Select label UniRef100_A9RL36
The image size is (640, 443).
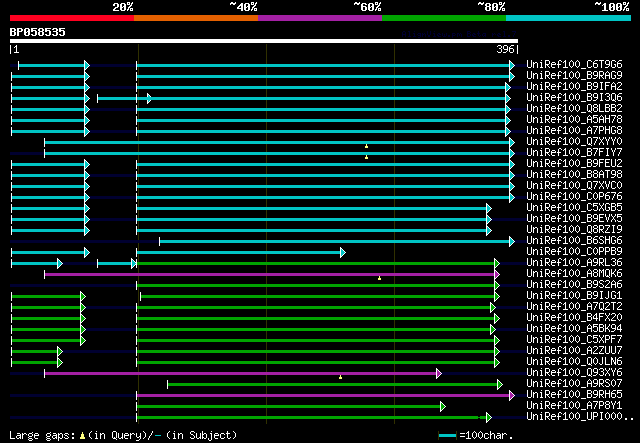tap(574, 263)
